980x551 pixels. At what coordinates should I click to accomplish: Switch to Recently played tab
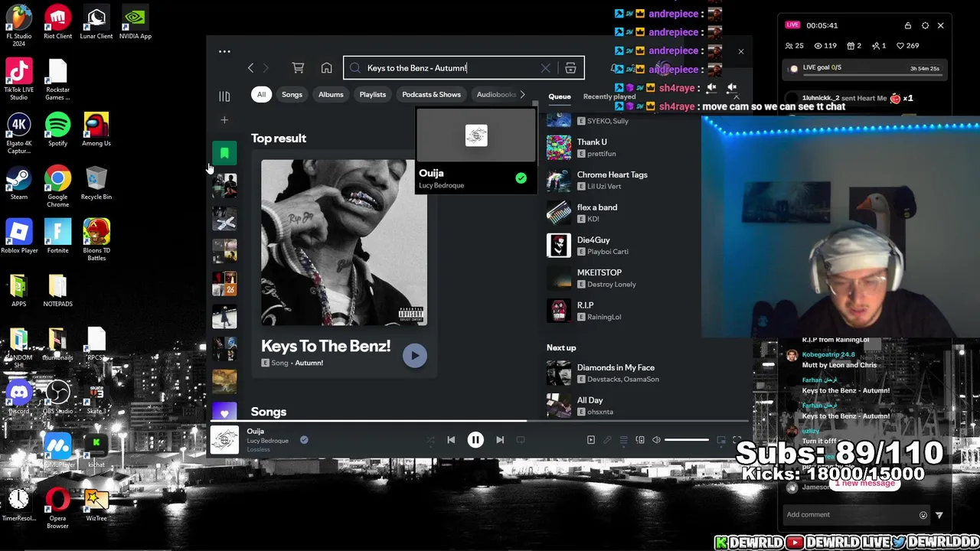point(609,96)
